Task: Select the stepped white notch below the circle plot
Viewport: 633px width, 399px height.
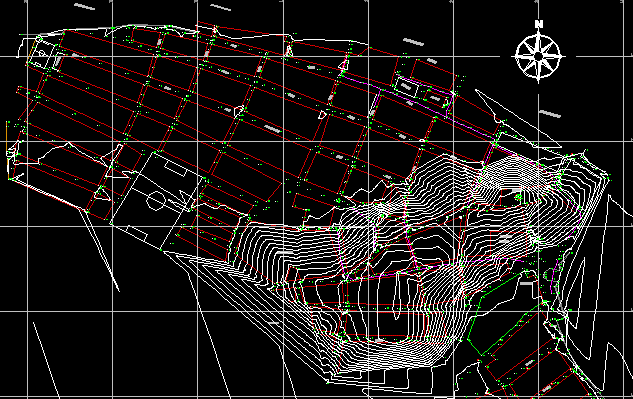Action: (138, 233)
